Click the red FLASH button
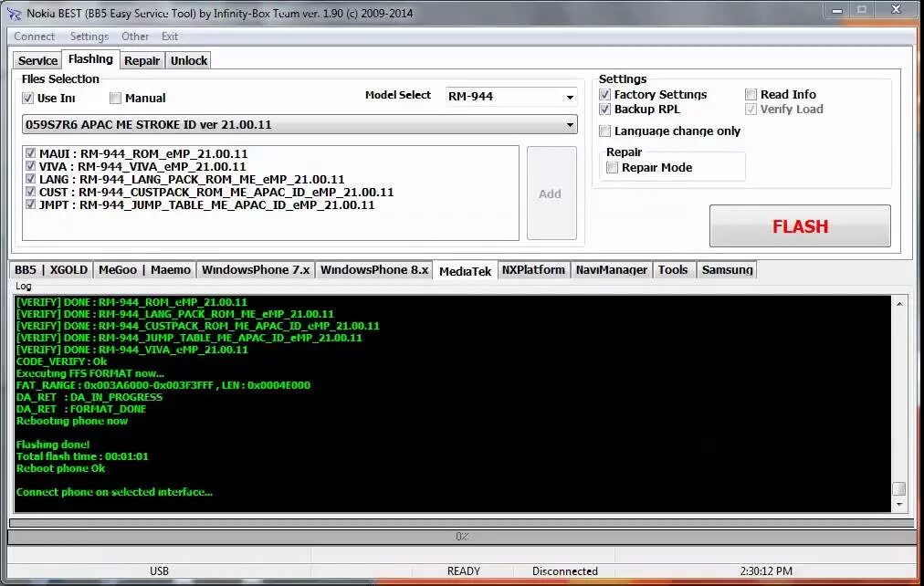Image resolution: width=924 pixels, height=586 pixels. (x=800, y=226)
